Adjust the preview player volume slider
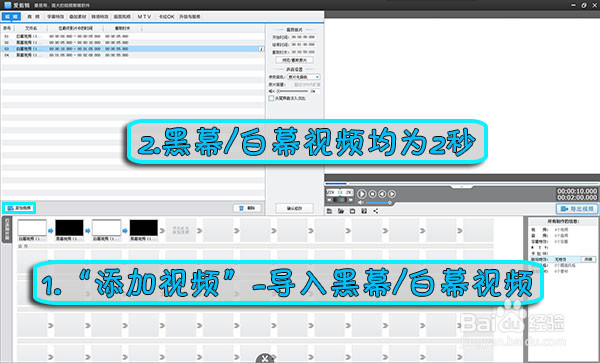 [x=378, y=203]
